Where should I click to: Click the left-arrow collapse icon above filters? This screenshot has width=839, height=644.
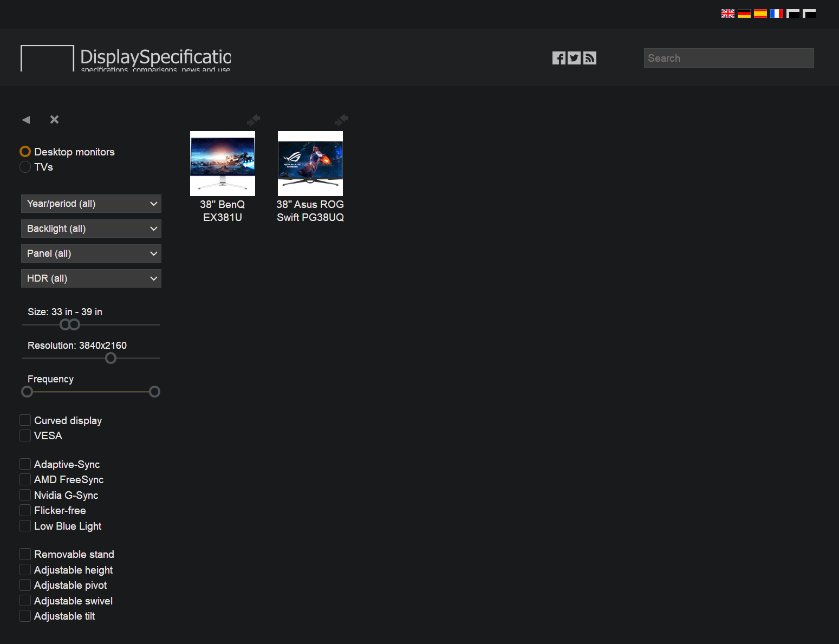tap(26, 120)
